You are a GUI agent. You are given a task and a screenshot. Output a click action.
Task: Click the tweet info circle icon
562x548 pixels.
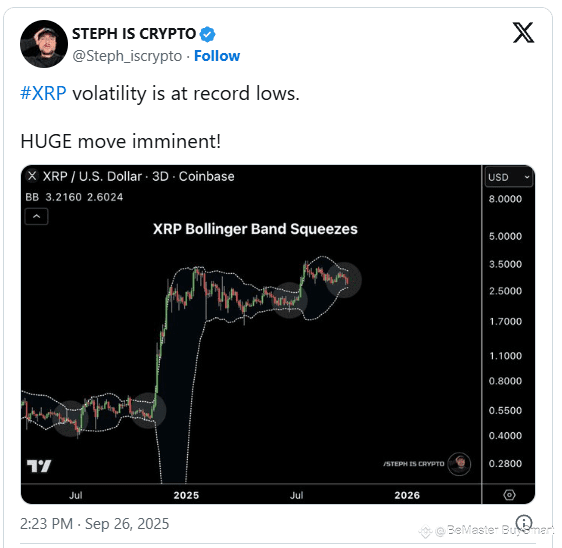point(524,523)
